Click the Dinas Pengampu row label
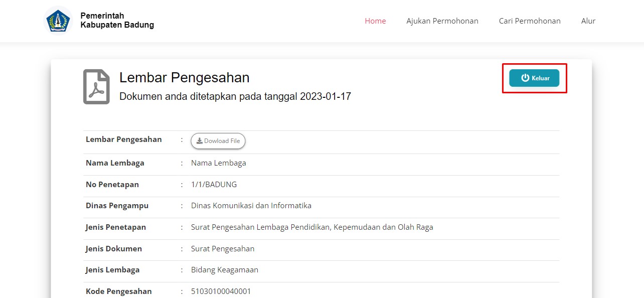Screen dimensions: 644x298 point(117,206)
